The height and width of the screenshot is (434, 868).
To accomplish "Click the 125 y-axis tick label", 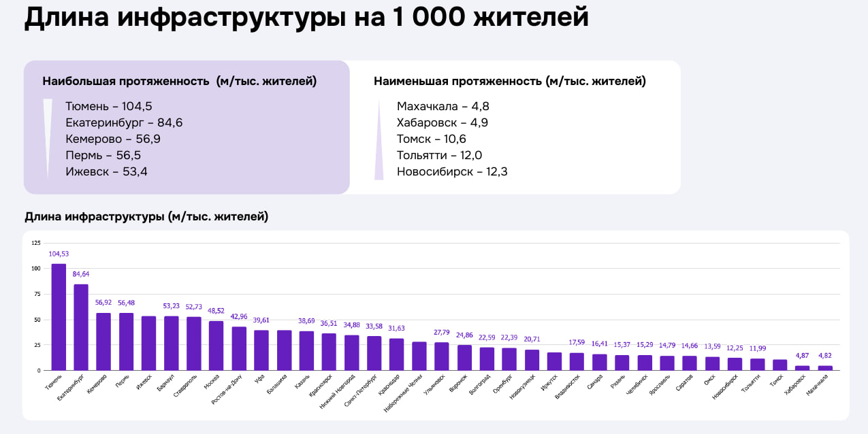I will (36, 243).
